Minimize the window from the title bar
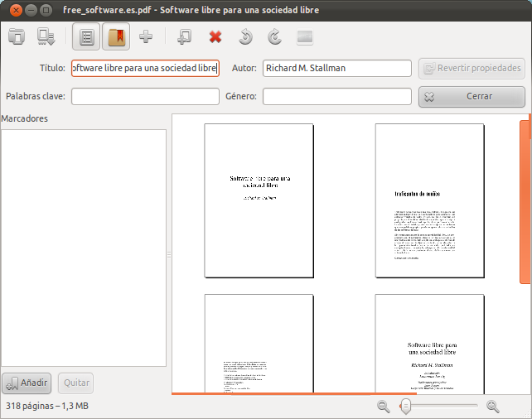The image size is (532, 419). click(x=31, y=10)
